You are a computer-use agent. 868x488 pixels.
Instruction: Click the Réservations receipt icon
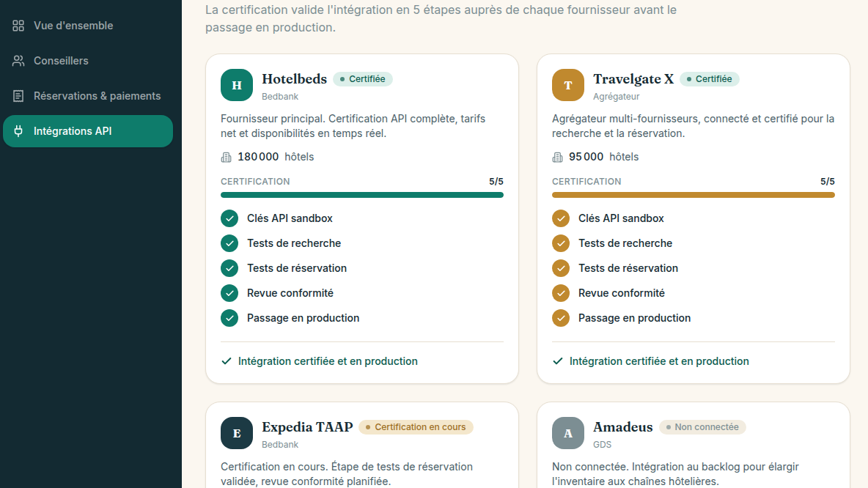point(18,96)
